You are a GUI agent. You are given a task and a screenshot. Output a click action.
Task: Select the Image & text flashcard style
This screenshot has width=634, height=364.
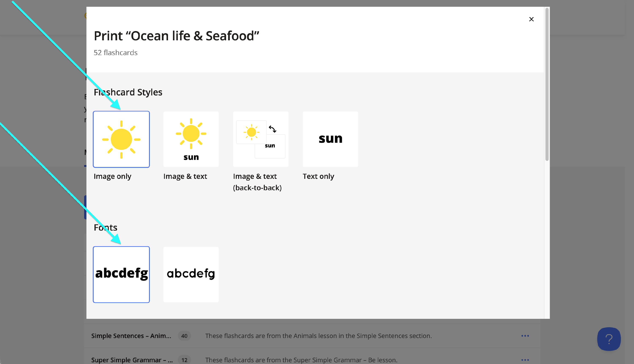[191, 139]
